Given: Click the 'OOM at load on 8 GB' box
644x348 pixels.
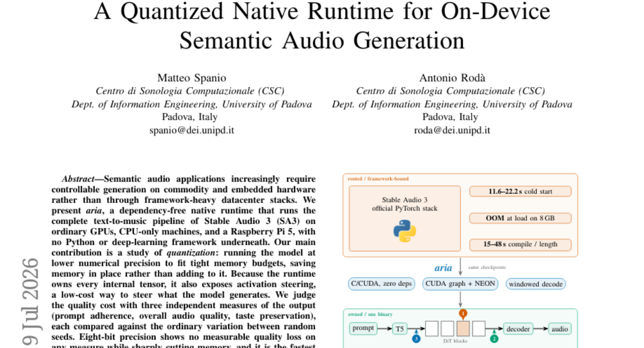Looking at the screenshot, I should point(520,218).
